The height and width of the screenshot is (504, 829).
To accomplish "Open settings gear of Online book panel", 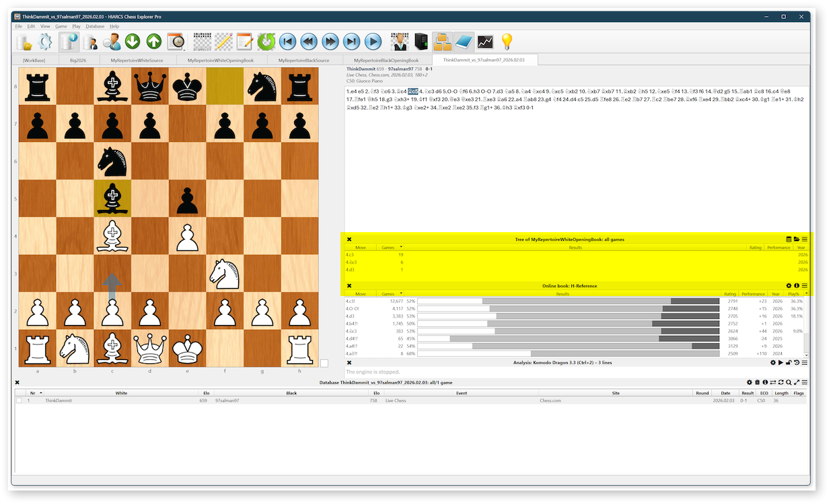I will point(789,286).
